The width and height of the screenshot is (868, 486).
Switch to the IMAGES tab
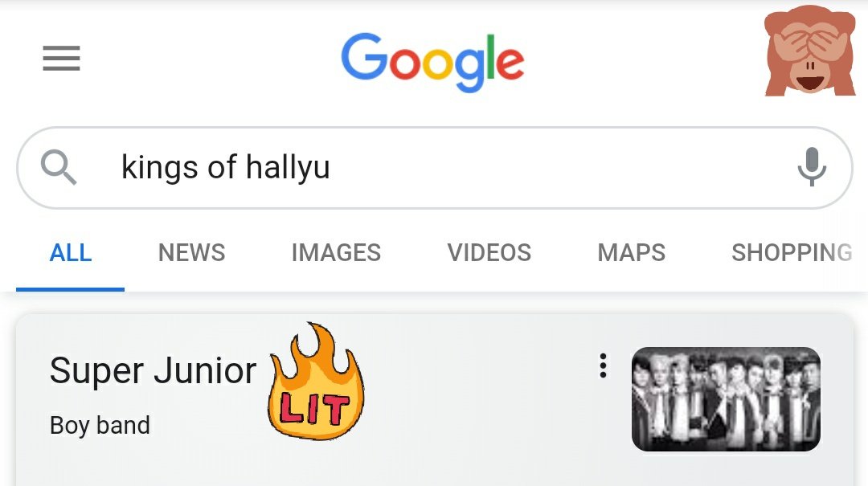point(336,253)
